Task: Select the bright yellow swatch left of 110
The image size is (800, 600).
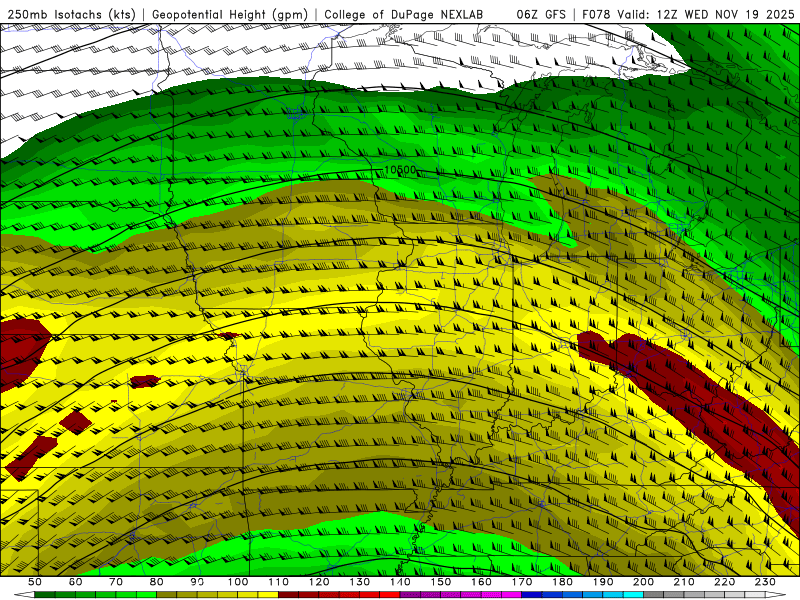Action: coord(268,595)
